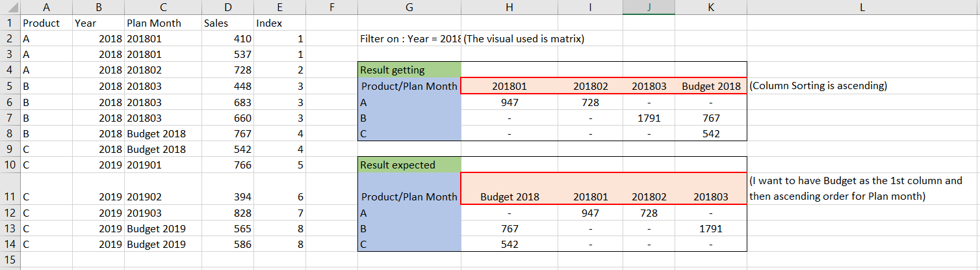Click value 1791 in row 13
The height and width of the screenshot is (270, 980).
[711, 228]
